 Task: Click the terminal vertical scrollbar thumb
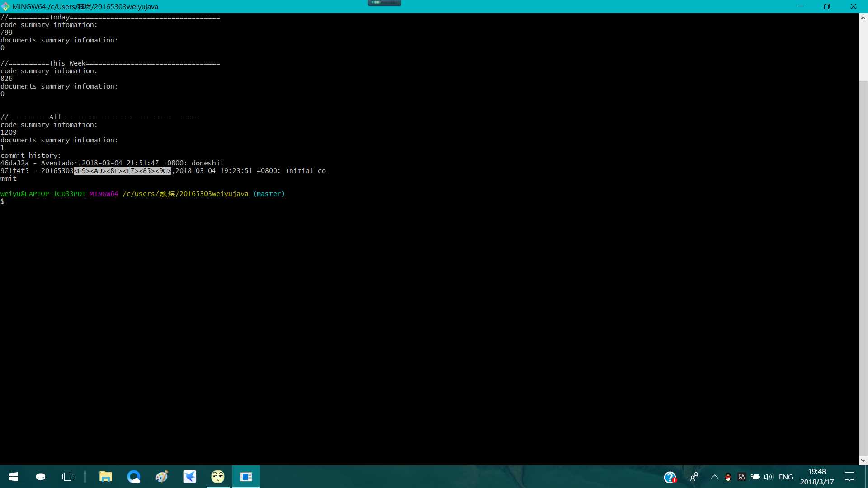tap(863, 268)
